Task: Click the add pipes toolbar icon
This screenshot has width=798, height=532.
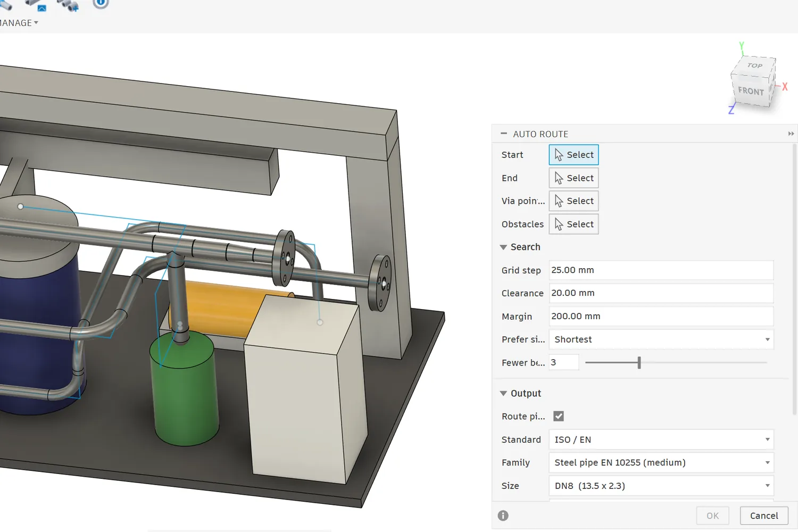Action: (68, 5)
